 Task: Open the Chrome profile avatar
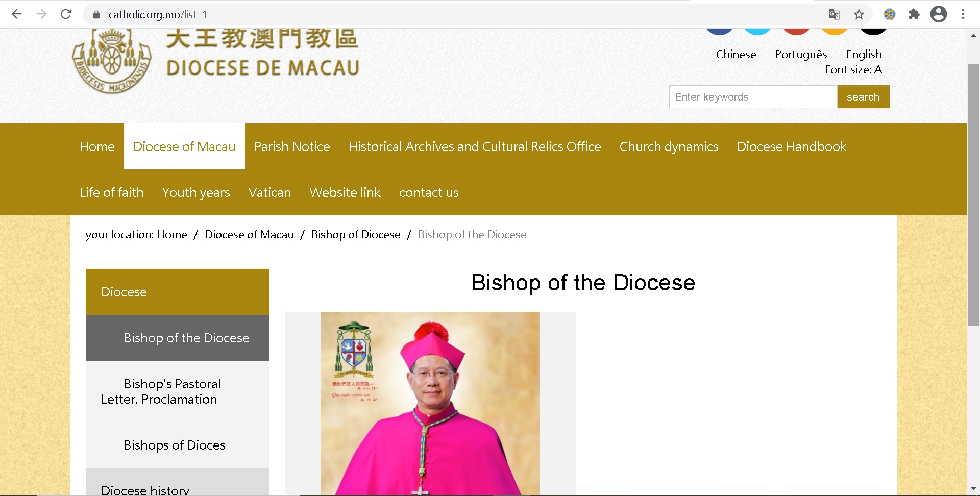pos(939,14)
